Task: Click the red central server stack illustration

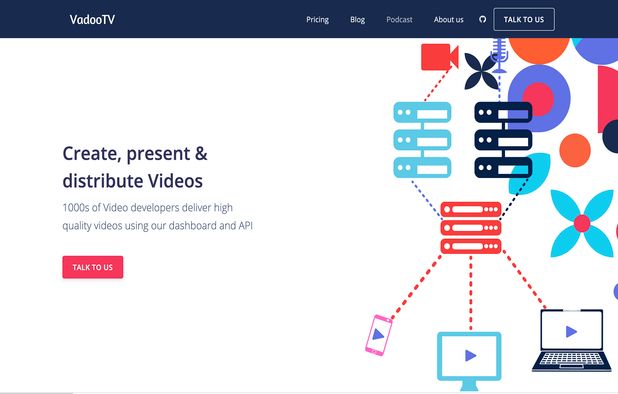Action: tap(471, 228)
